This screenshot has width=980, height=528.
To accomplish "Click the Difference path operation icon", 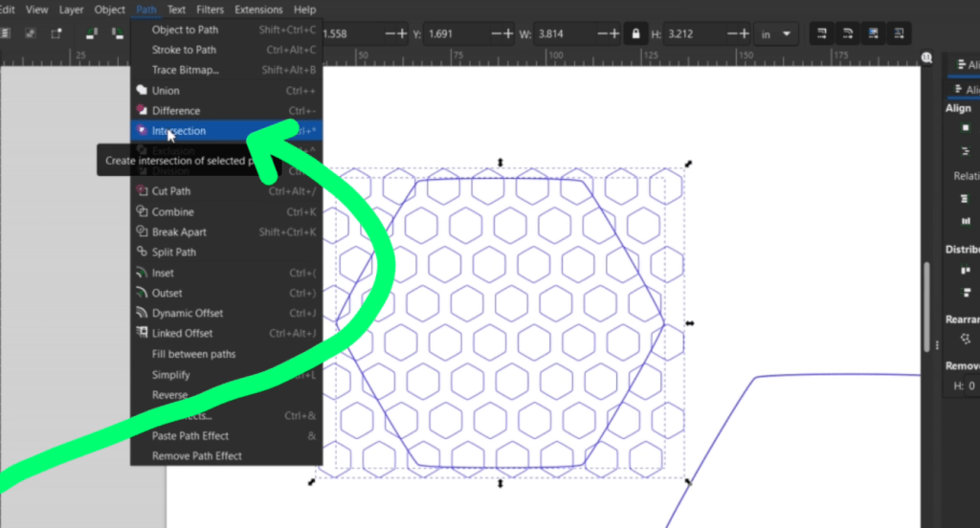I will tap(142, 111).
